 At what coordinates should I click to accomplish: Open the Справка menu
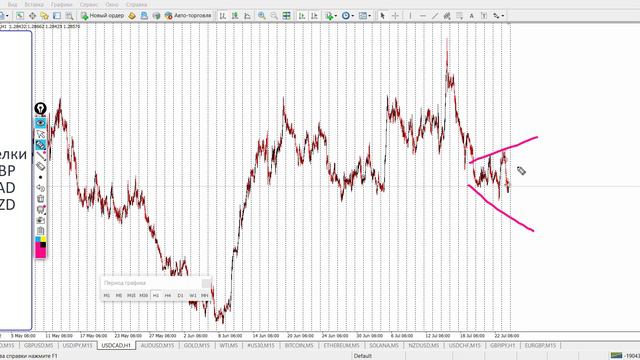136,4
